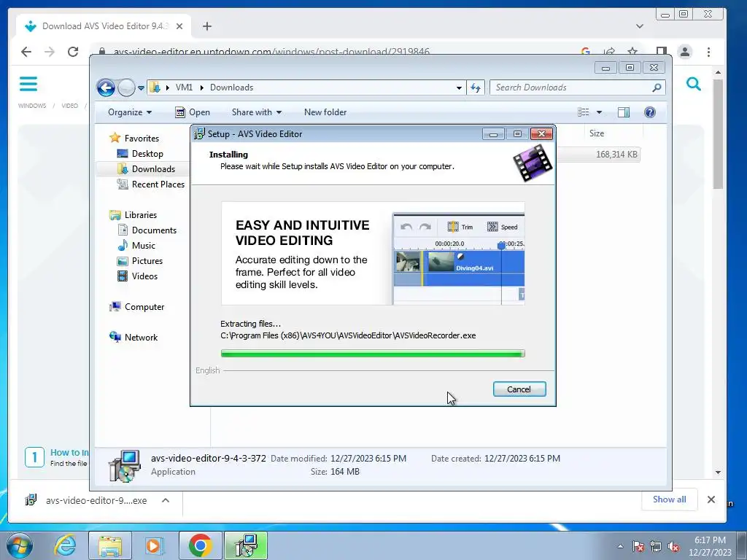Open the Share with menu
The width and height of the screenshot is (747, 560).
[256, 112]
